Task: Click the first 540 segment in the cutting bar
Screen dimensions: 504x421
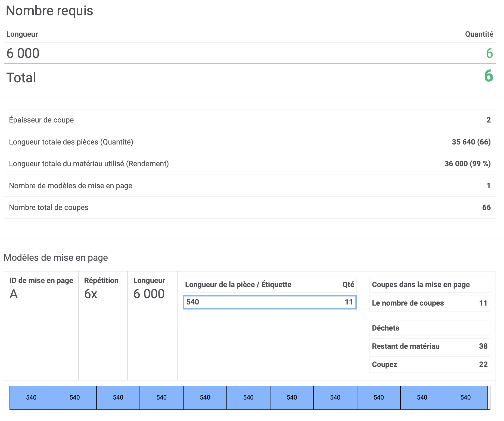Action: click(x=31, y=398)
